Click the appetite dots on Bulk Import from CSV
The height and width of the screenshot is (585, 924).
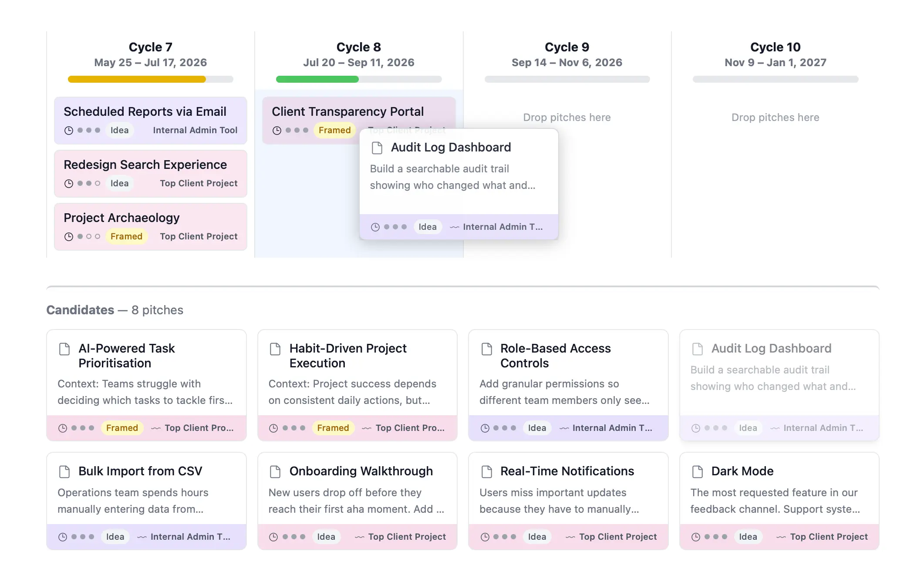click(83, 537)
